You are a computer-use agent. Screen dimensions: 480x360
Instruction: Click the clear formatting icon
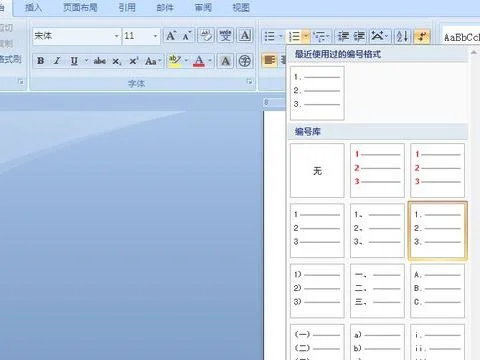pyautogui.click(x=206, y=36)
